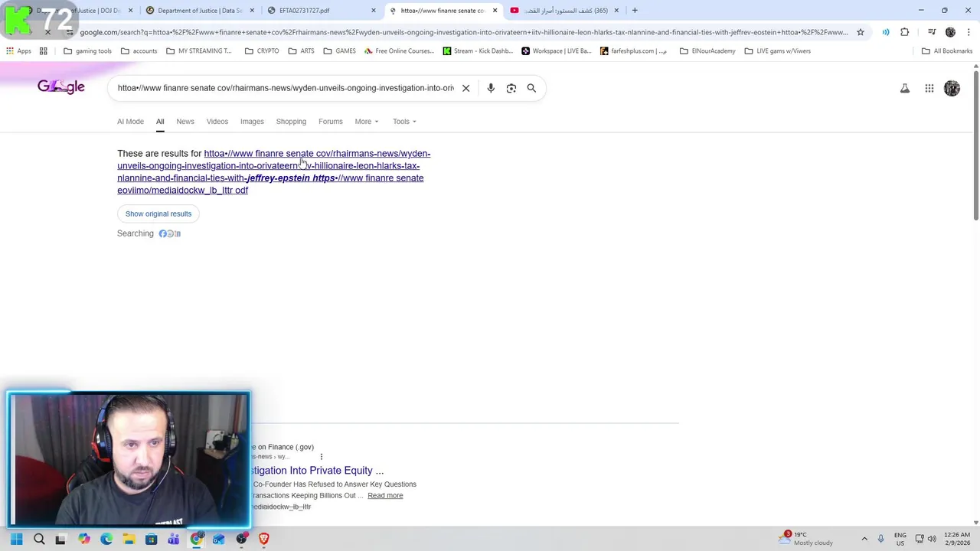Open Brave browser from the taskbar
This screenshot has height=551, width=980.
[x=264, y=539]
